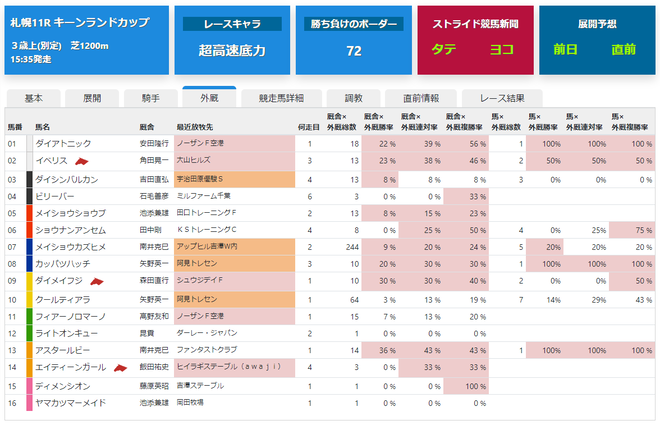Click horse name カッパツハッチ

pyautogui.click(x=63, y=264)
